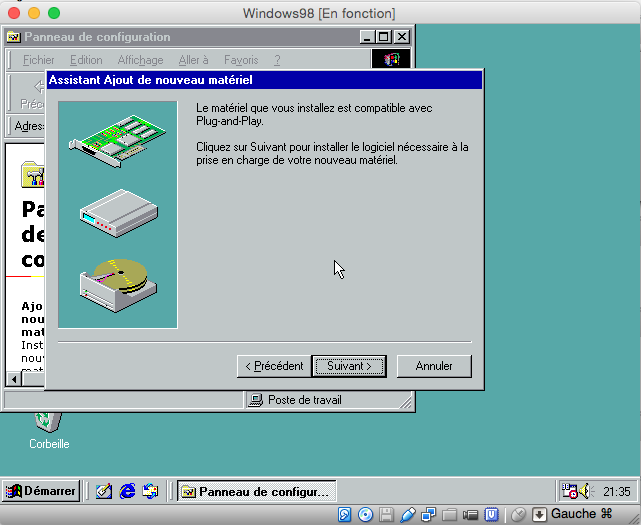Cancel the hardware wizard with Annuler
Viewport: 641px width, 525px height.
click(x=434, y=366)
